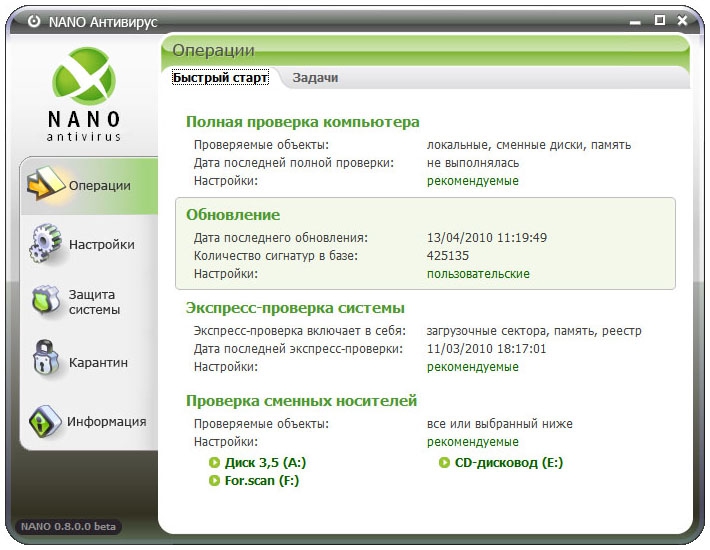This screenshot has width=710, height=550.
Task: Open рекомендуемые settings for removable media
Action: (472, 441)
